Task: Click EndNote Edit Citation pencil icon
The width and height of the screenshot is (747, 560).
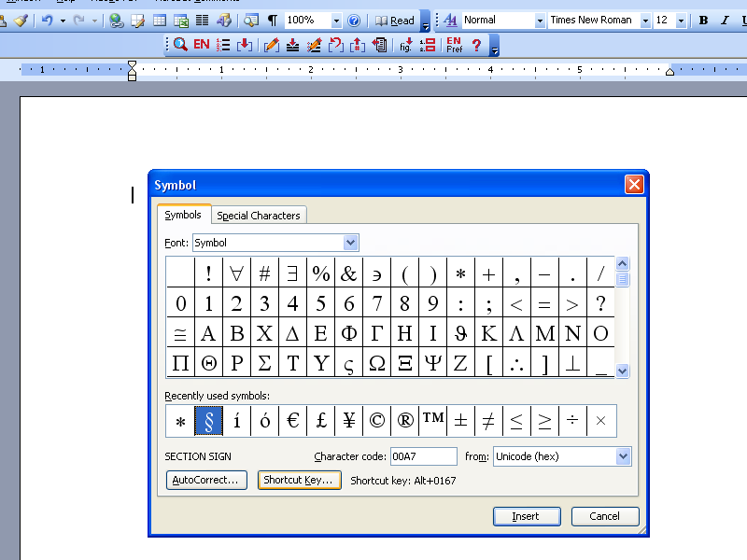Action: 271,45
